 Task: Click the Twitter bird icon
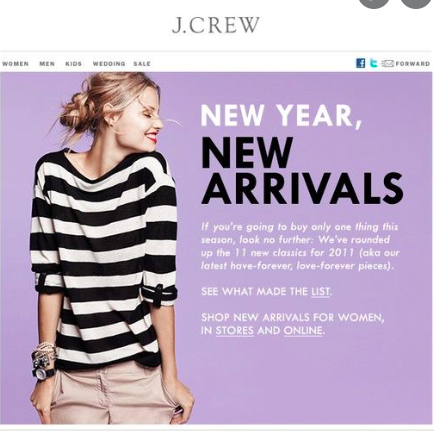(374, 63)
